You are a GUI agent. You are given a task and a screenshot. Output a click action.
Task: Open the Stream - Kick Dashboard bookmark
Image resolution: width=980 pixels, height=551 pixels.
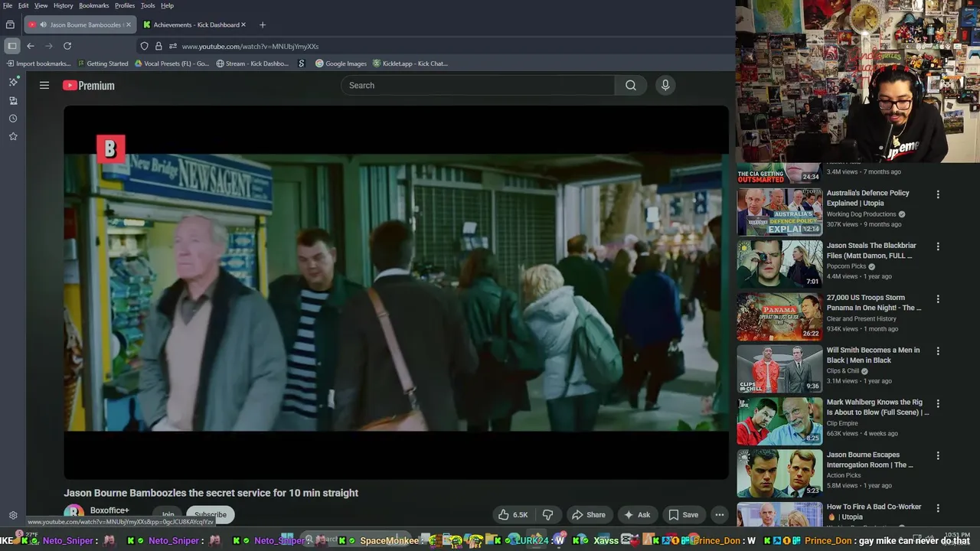253,64
